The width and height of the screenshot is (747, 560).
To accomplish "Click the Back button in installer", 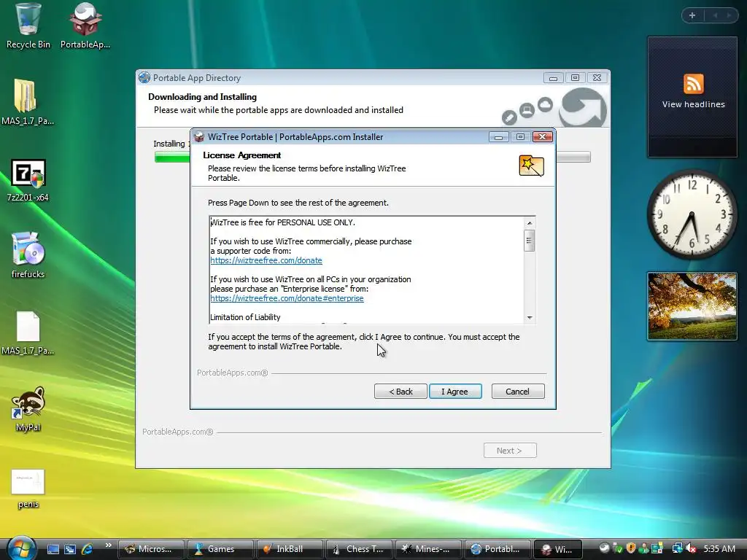I will (x=400, y=392).
